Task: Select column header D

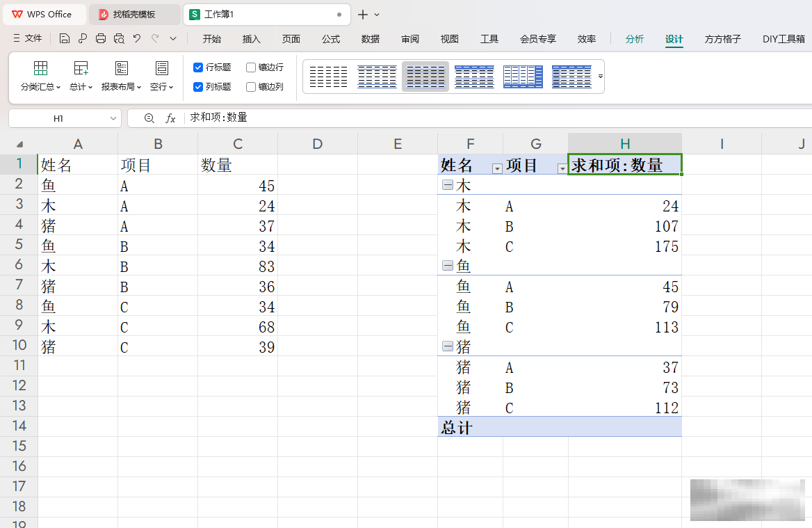Action: coord(318,143)
